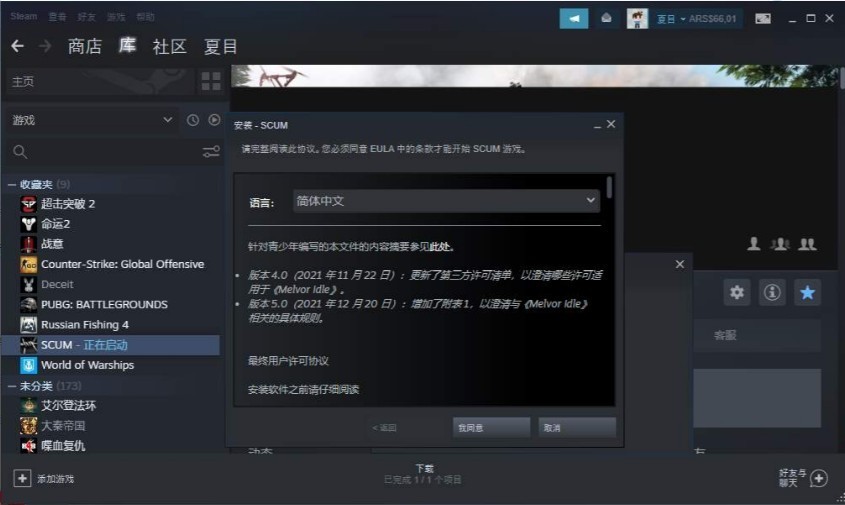This screenshot has width=845, height=505.
Task: Click the 取消 button
Action: 576,427
